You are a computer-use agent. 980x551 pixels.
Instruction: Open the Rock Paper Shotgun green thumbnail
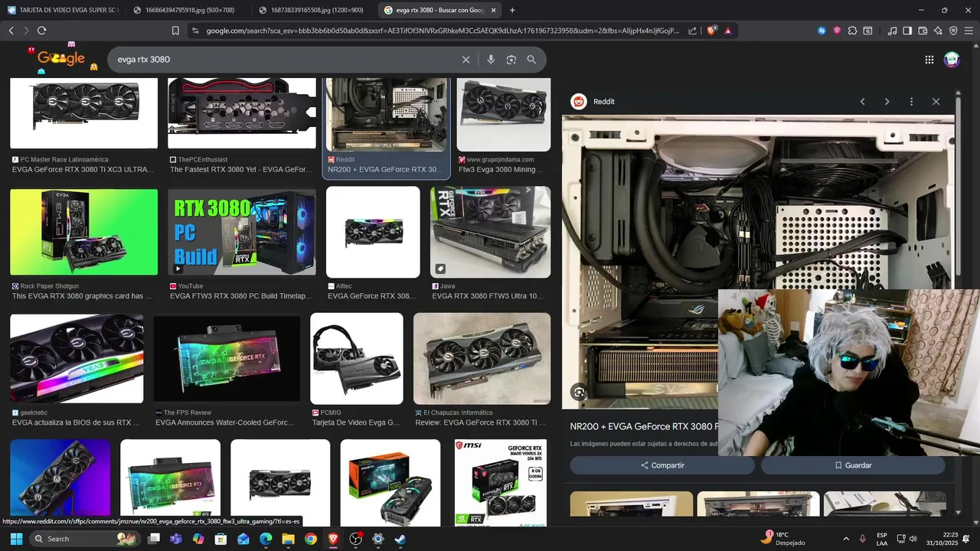coord(83,232)
